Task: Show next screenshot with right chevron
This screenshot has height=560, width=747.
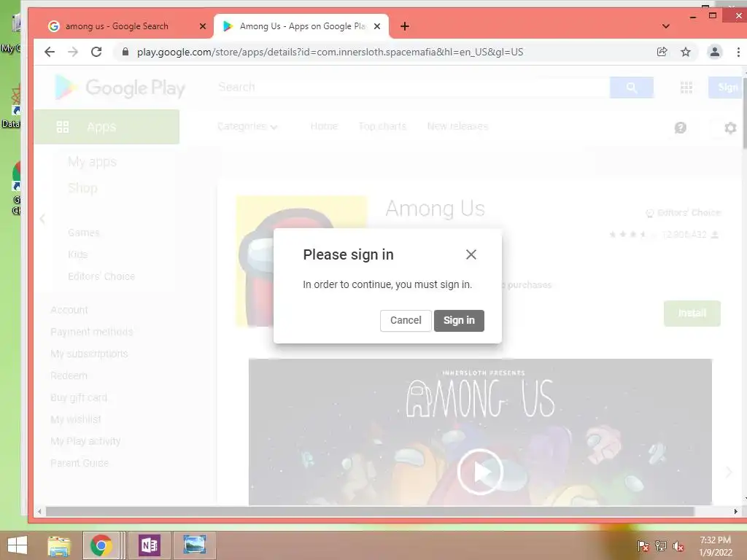Action: pyautogui.click(x=729, y=472)
